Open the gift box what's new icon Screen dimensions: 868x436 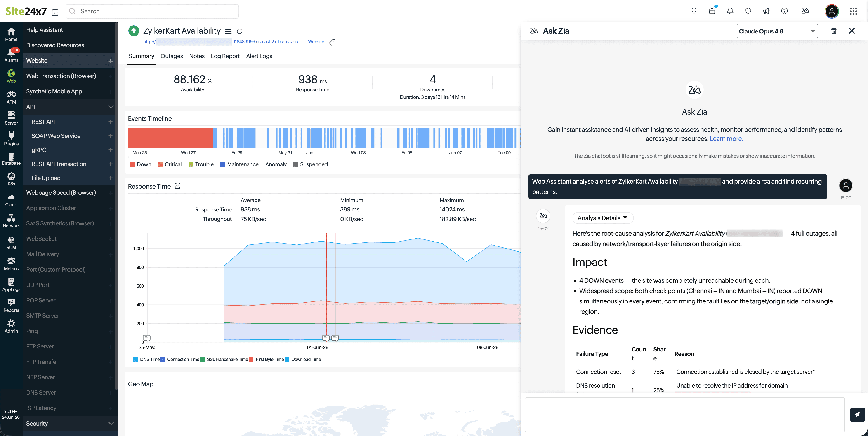click(712, 11)
